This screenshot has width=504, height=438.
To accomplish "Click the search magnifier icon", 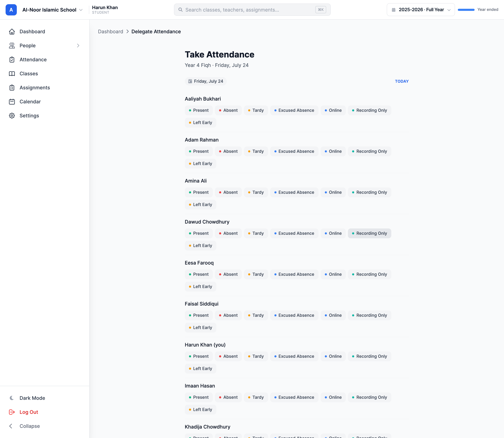I will pyautogui.click(x=180, y=10).
